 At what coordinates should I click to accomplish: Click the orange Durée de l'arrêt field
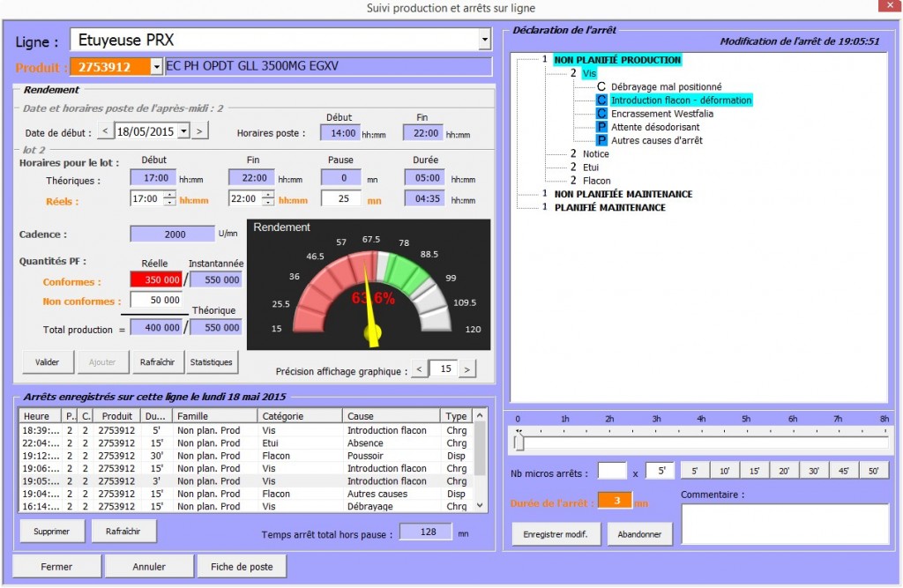(x=615, y=501)
